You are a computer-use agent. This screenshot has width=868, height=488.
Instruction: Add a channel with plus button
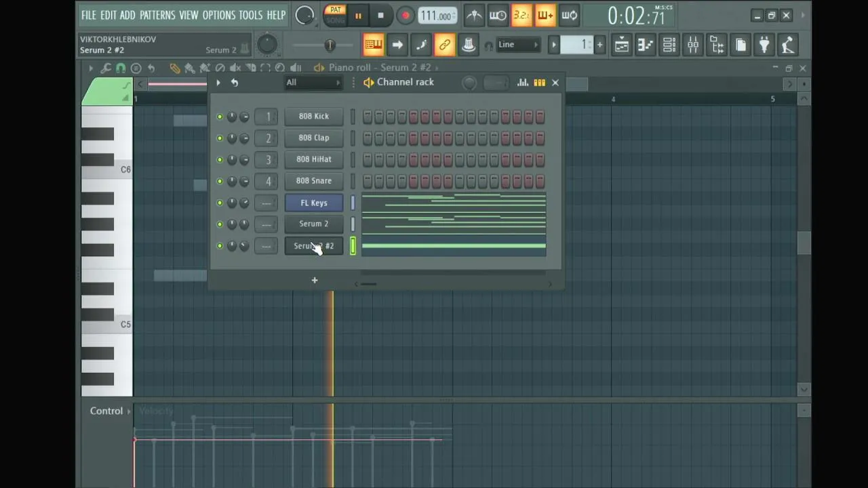tap(315, 281)
